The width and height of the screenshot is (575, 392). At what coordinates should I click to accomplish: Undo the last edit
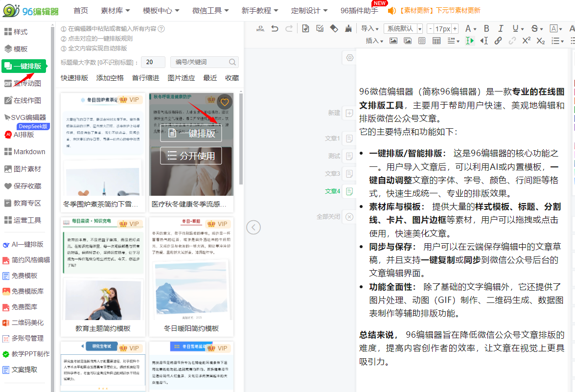tap(275, 29)
